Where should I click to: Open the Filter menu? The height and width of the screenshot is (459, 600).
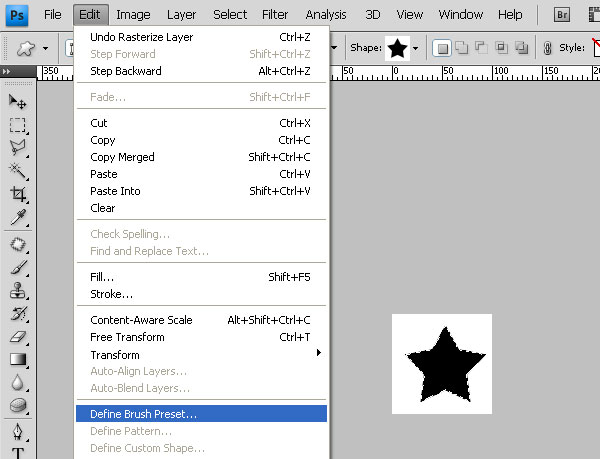pos(275,15)
